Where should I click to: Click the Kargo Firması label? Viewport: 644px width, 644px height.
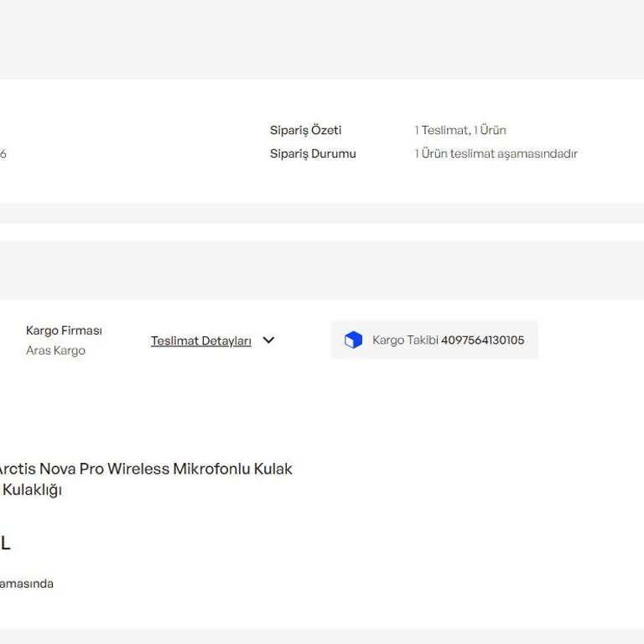pos(64,330)
